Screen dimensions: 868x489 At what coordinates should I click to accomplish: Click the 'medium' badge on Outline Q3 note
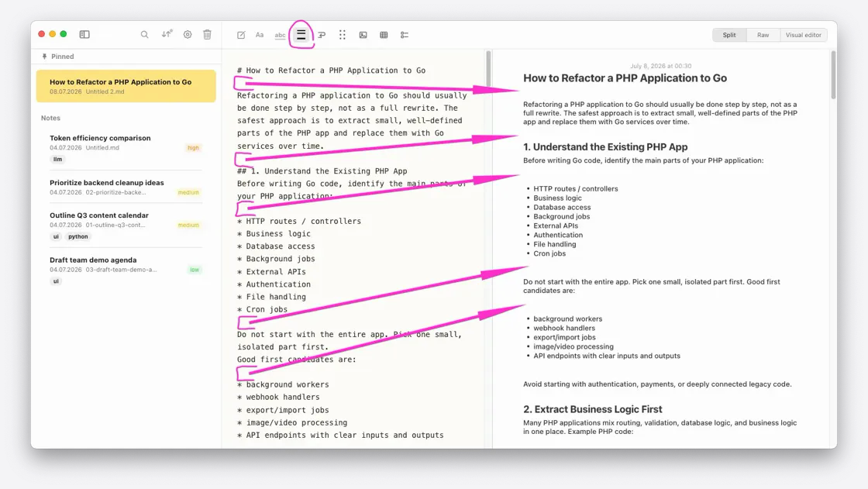188,225
